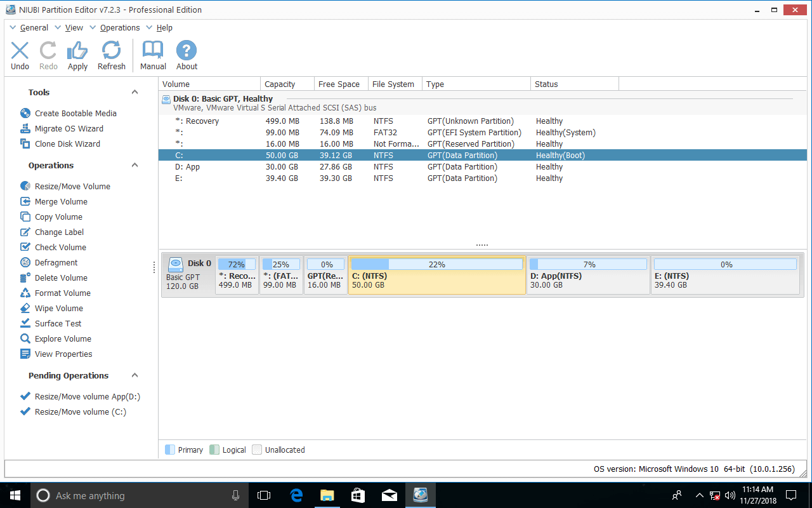Select E: (NTFS) 39.40 GB block in map
This screenshot has height=508, width=812.
click(725, 274)
